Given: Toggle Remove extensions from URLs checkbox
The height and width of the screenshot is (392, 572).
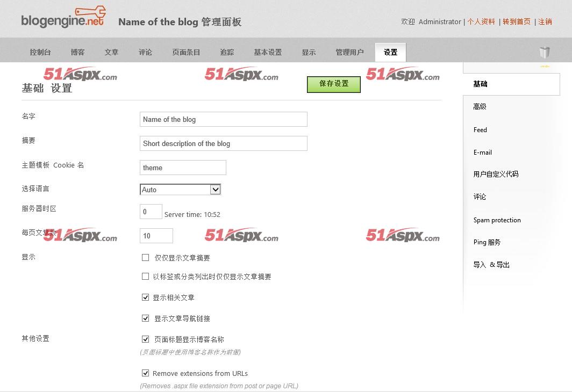Looking at the screenshot, I should (145, 373).
